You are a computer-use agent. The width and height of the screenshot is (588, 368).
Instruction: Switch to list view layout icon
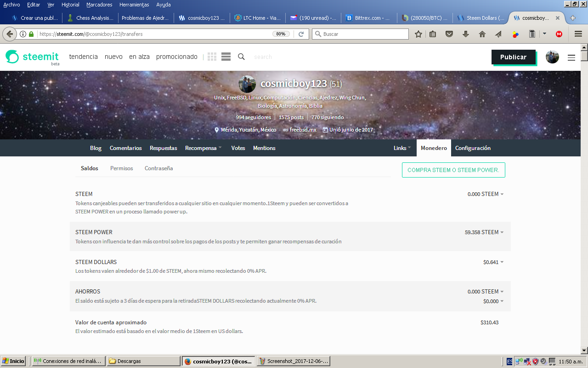pyautogui.click(x=226, y=57)
